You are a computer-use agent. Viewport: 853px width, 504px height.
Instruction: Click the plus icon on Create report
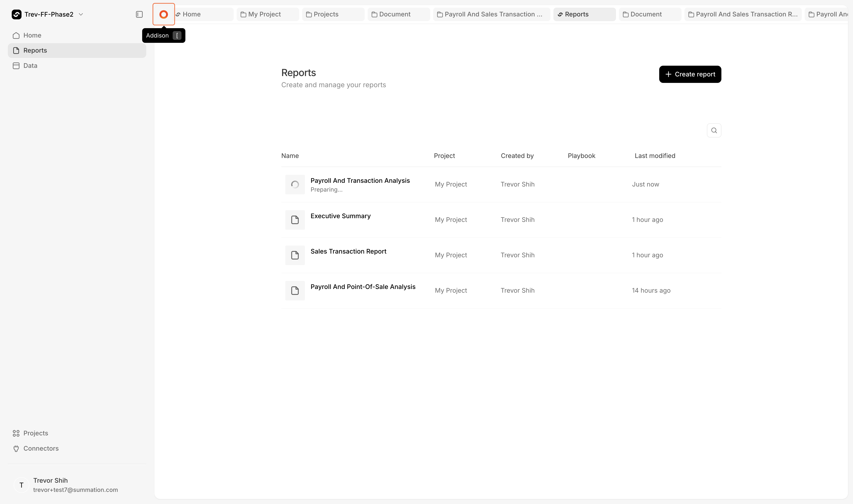coord(668,74)
